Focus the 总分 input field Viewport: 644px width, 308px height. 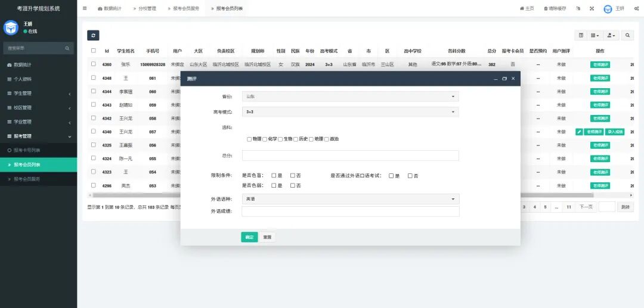(351, 155)
